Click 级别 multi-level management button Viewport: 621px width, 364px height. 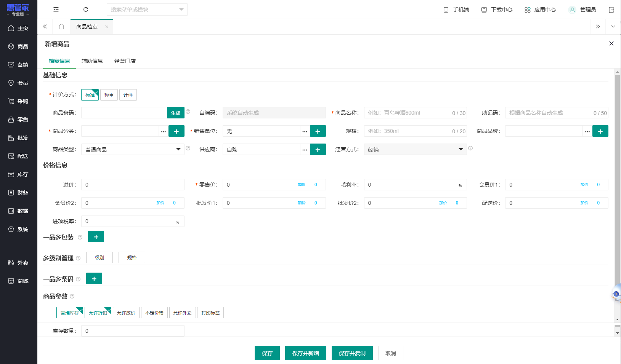(99, 257)
